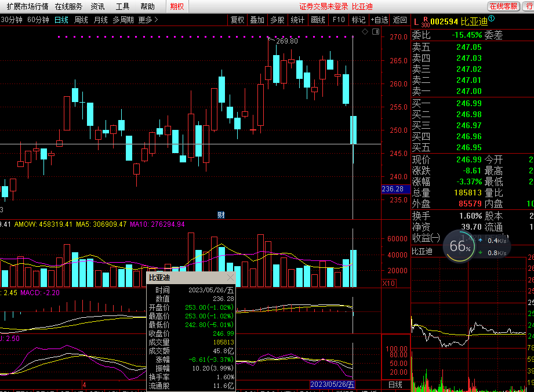
Task: Click the 外盘 value 85579
Action: (x=470, y=204)
